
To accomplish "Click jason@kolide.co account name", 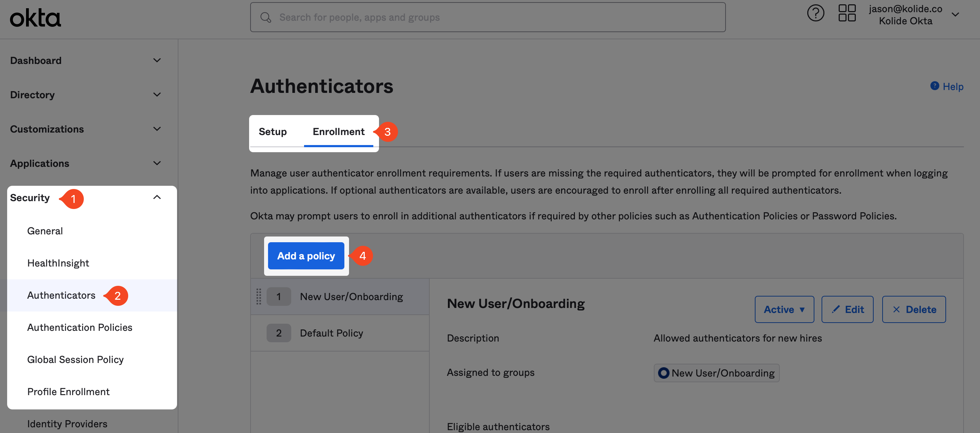I will click(x=905, y=9).
